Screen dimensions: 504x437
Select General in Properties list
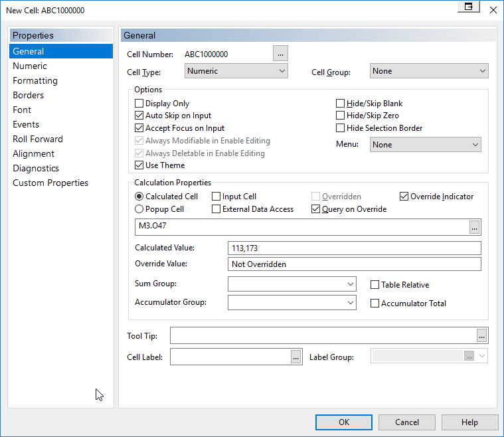pos(61,51)
